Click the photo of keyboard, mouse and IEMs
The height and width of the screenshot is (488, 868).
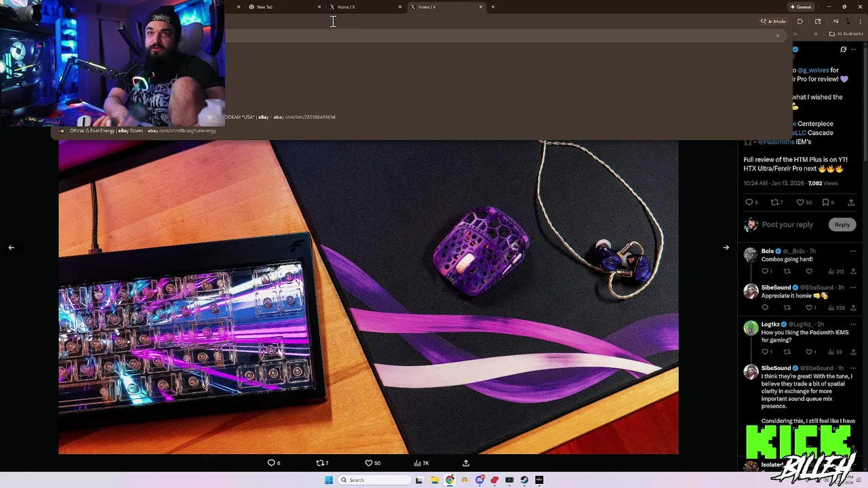[368, 297]
